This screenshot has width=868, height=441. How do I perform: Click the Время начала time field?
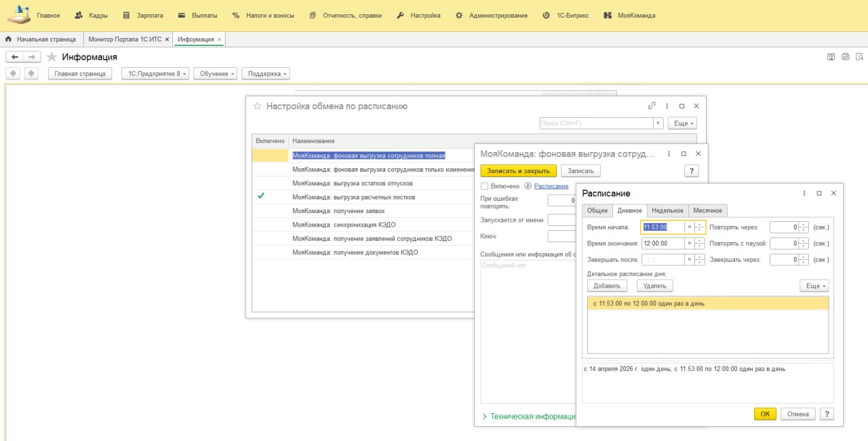click(663, 227)
